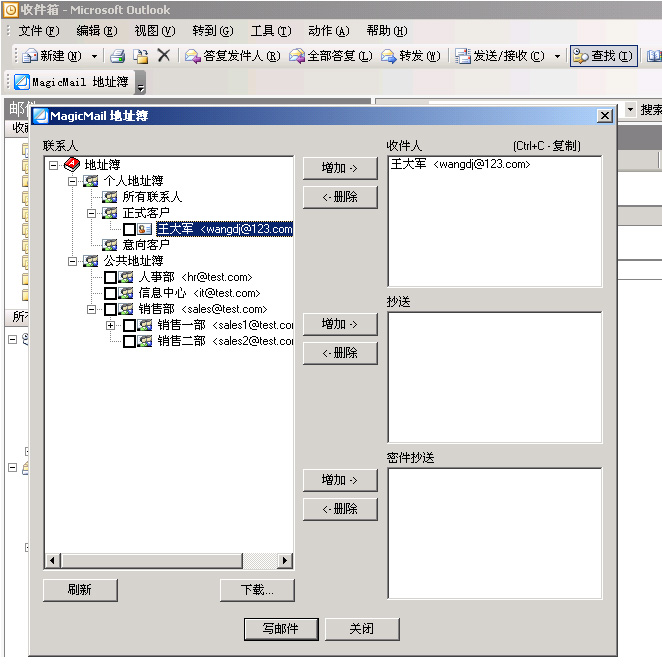Click 增加 button for 收件人
The height and width of the screenshot is (670, 662).
(340, 168)
